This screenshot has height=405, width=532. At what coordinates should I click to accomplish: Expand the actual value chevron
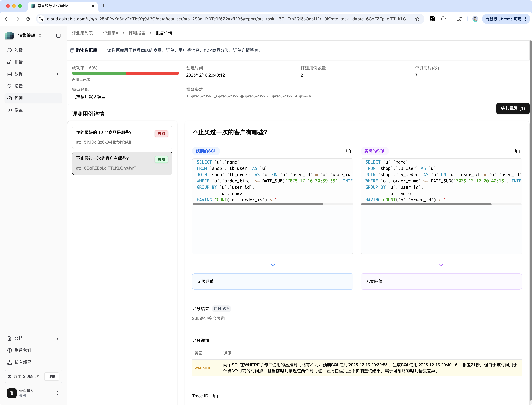click(441, 265)
